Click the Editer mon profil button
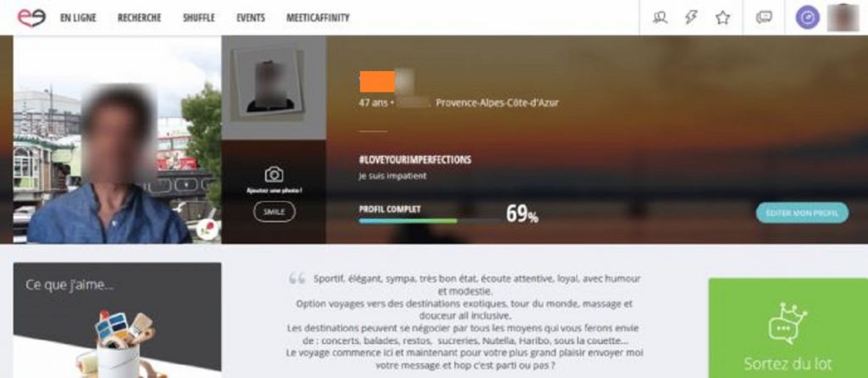The width and height of the screenshot is (868, 378). tap(802, 213)
